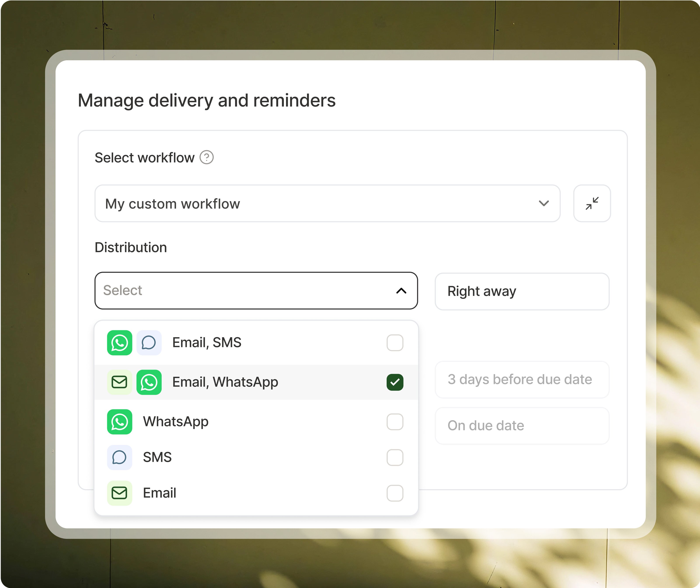700x588 pixels.
Task: Open the My custom workflow dropdown
Action: [x=327, y=203]
